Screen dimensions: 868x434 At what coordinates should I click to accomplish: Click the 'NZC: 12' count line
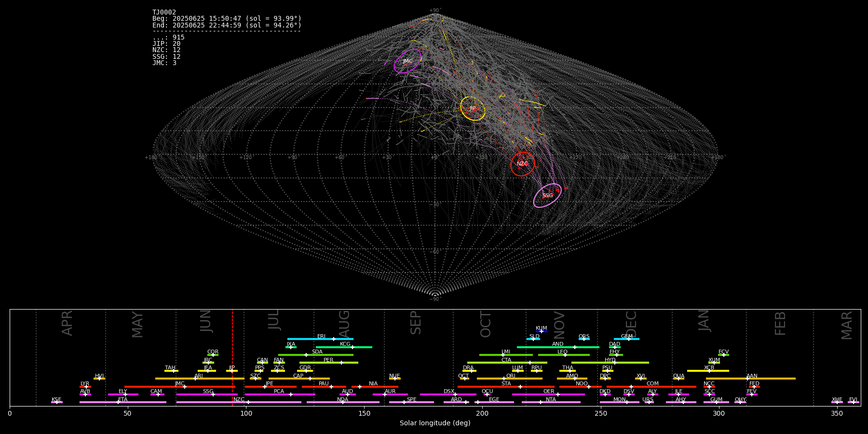(x=166, y=50)
